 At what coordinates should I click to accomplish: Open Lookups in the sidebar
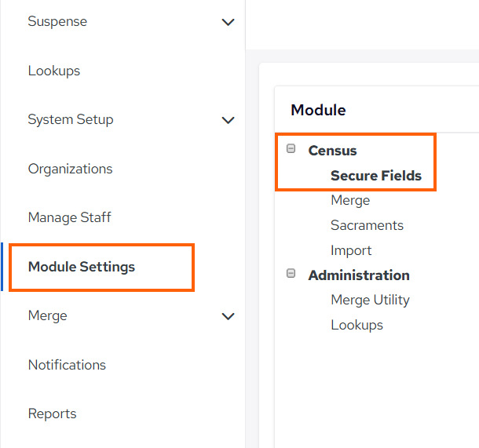tap(54, 71)
